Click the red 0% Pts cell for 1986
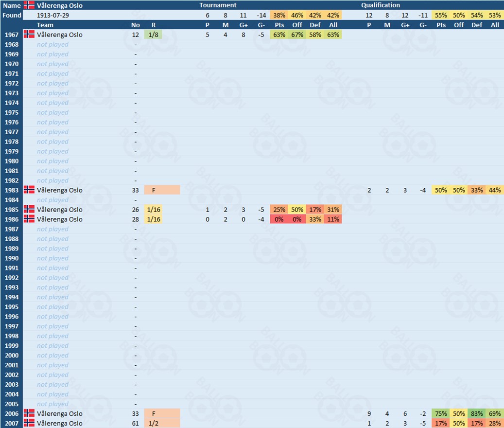 tap(279, 219)
